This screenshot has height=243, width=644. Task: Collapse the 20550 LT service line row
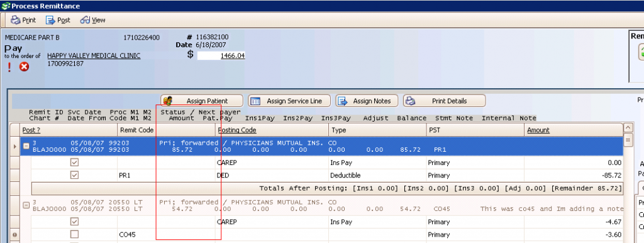(26, 206)
